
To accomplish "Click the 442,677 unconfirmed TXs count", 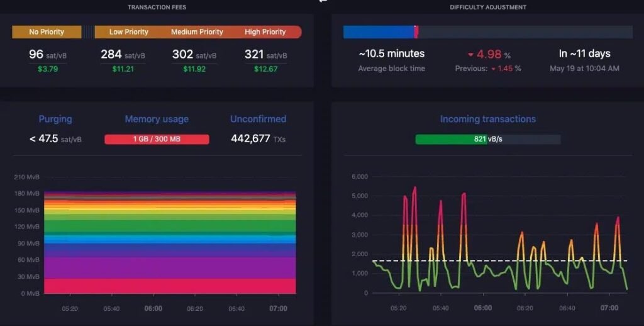I will pyautogui.click(x=250, y=138).
